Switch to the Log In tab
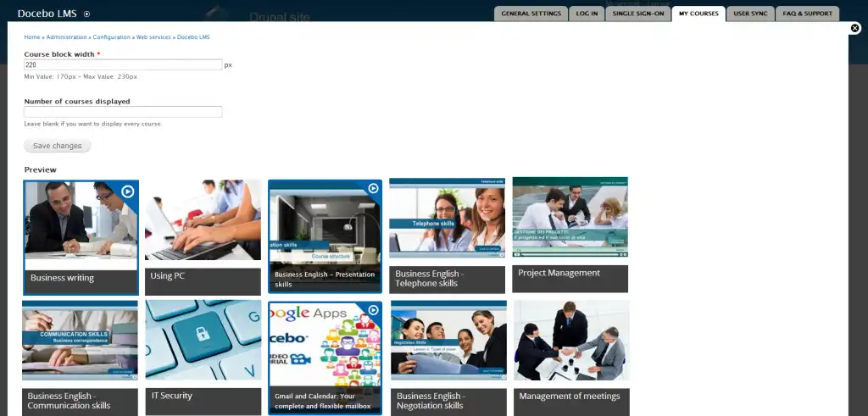 [587, 14]
